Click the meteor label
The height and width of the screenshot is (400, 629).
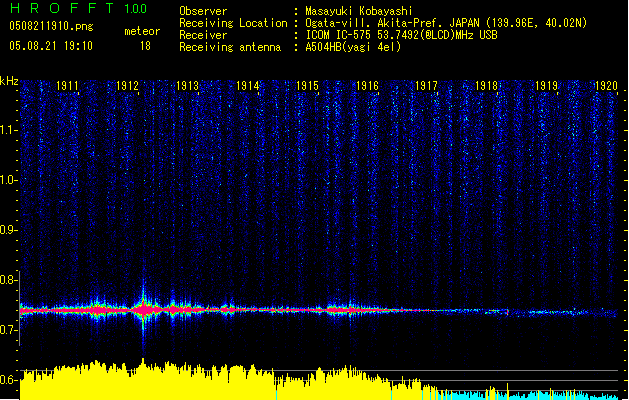pos(142,31)
